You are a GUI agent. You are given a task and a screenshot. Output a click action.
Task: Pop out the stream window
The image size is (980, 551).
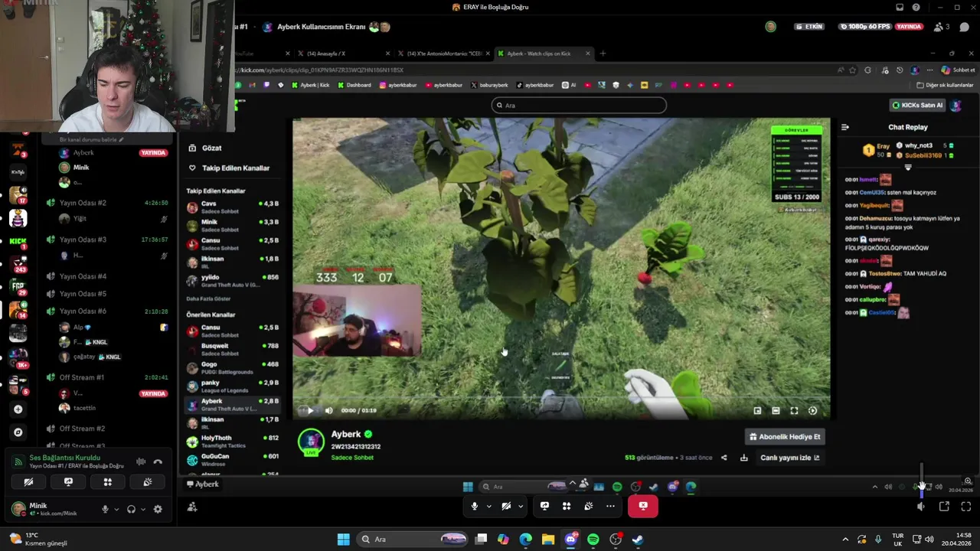point(944,507)
